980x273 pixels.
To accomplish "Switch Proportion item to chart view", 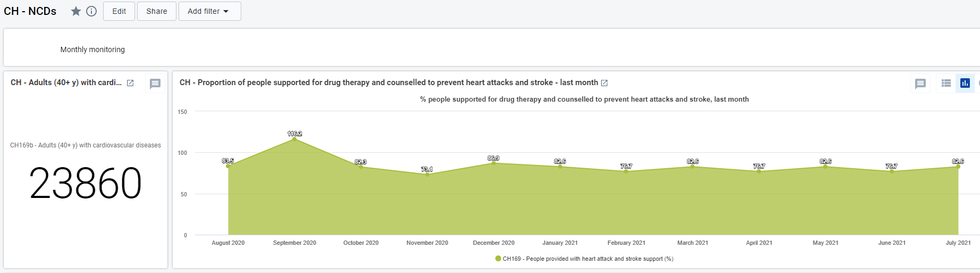I will coord(965,83).
